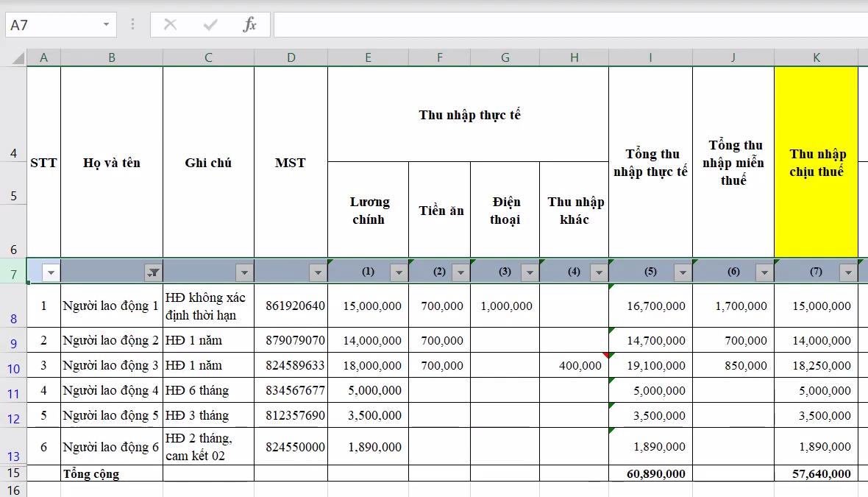
Task: Click the Enter checkmark icon in formula bar
Action: pyautogui.click(x=210, y=24)
